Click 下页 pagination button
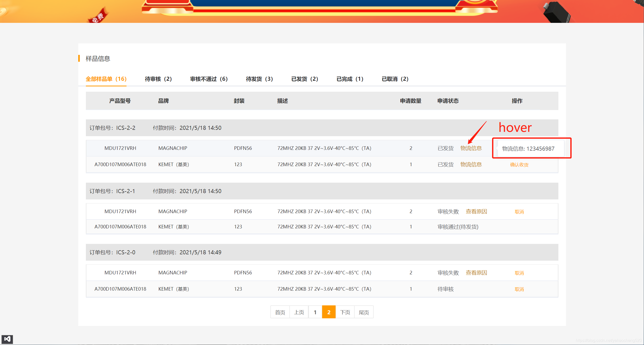 pyautogui.click(x=345, y=312)
